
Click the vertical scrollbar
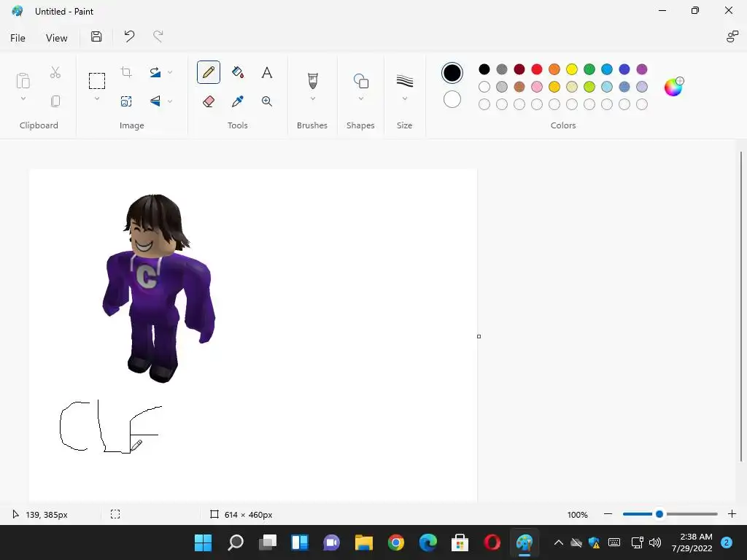[x=741, y=306]
